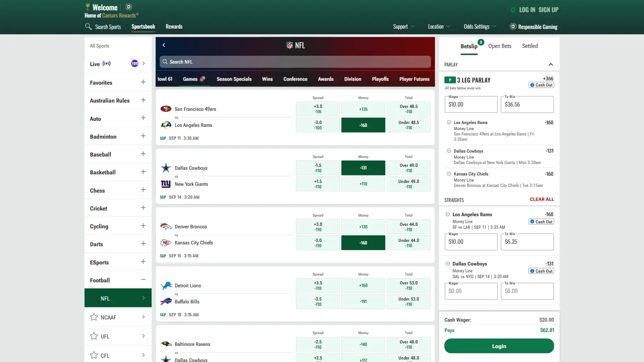
Task: Click the live broadcast signal icon
Action: pyautogui.click(x=107, y=64)
